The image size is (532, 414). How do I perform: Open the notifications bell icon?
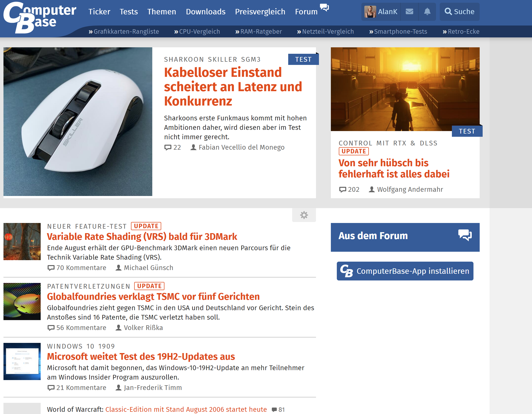click(x=427, y=12)
